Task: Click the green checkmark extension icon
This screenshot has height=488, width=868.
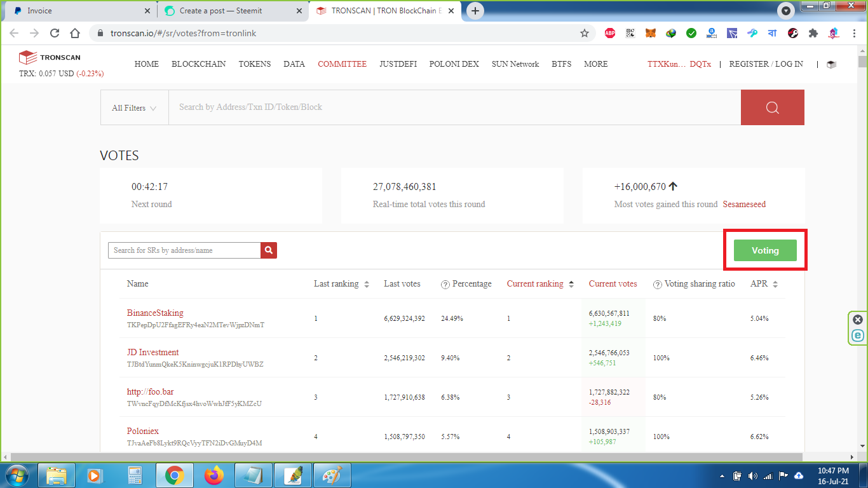Action: pos(691,33)
